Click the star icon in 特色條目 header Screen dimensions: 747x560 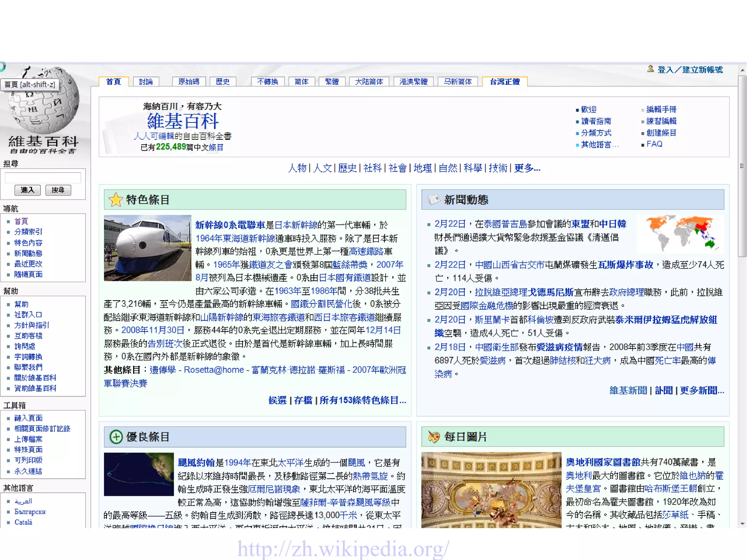pos(116,200)
